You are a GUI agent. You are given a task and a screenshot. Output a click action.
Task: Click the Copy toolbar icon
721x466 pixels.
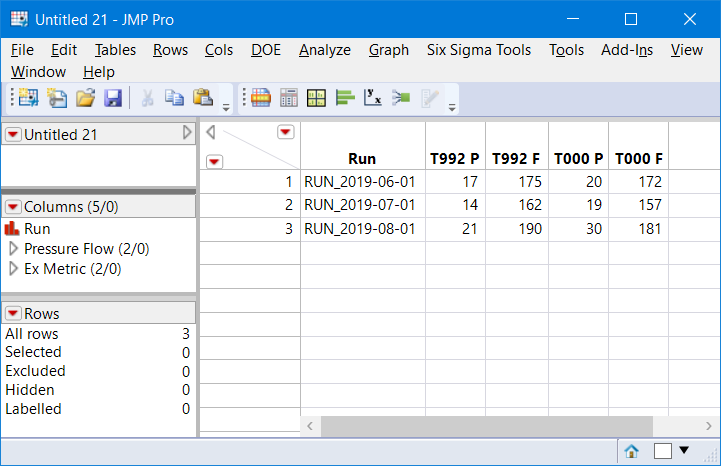tap(174, 98)
